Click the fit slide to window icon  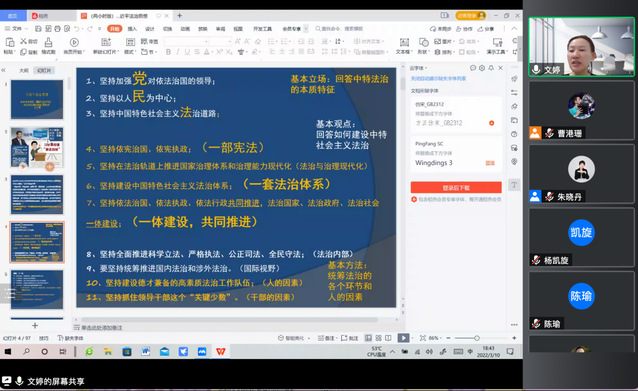pyautogui.click(x=423, y=338)
